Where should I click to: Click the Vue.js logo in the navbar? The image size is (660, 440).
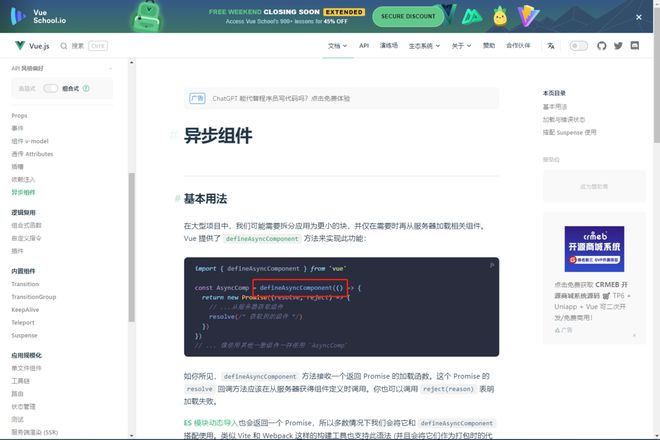point(32,45)
